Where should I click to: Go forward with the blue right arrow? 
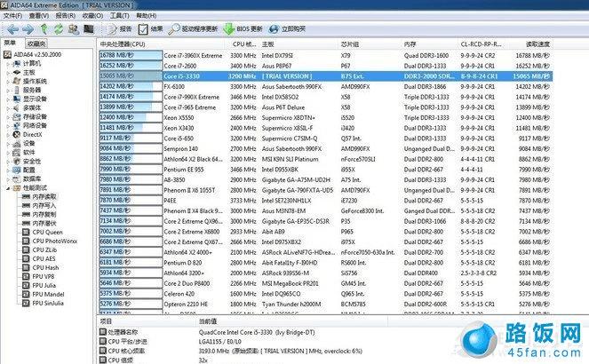click(x=28, y=29)
